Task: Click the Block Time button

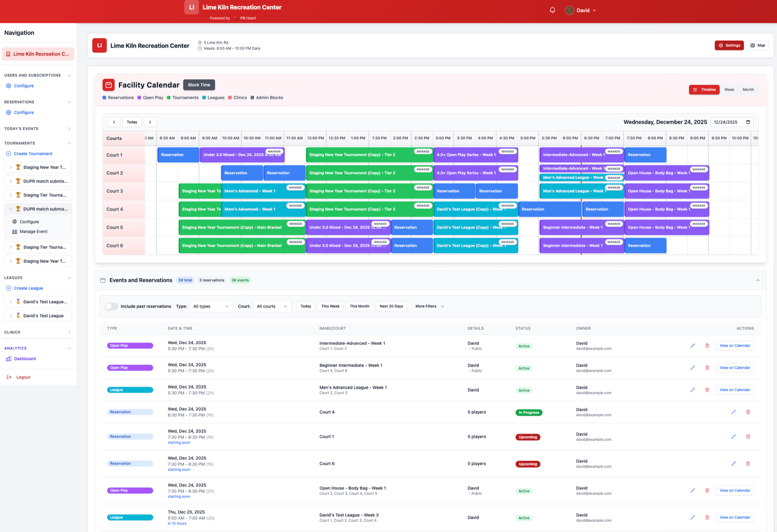Action: point(199,85)
